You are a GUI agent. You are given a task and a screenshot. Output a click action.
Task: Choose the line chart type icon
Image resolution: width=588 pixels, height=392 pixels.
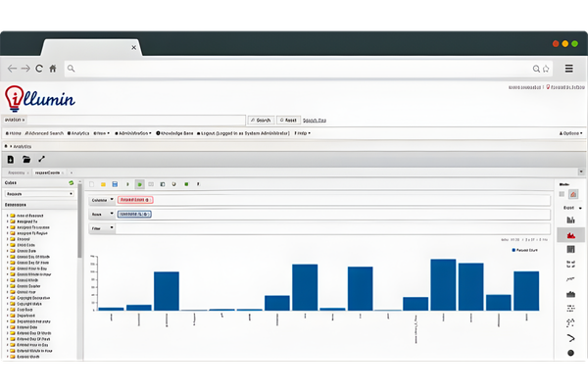[x=569, y=278]
